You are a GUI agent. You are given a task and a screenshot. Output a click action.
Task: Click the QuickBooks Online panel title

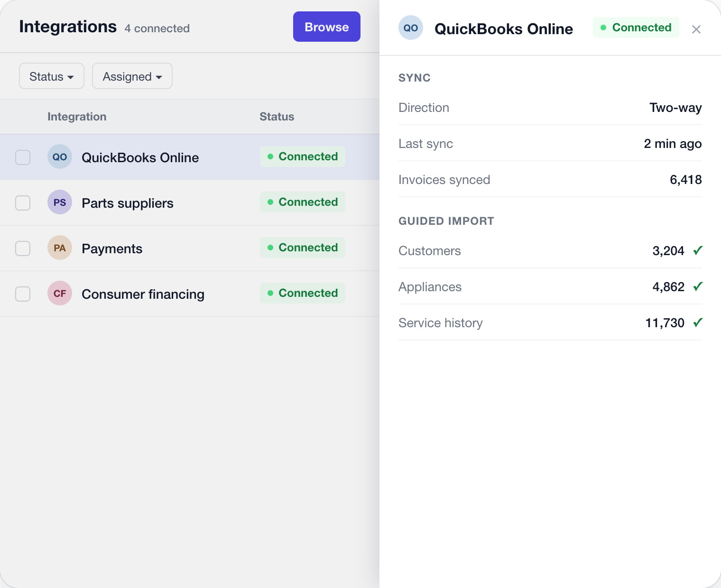tap(504, 29)
